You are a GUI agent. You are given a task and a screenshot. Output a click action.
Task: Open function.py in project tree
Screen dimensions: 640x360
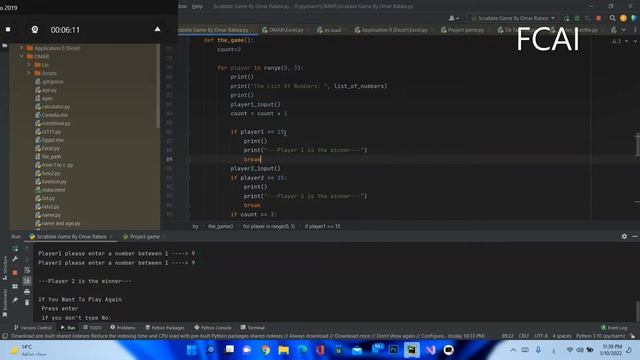pyautogui.click(x=51, y=182)
